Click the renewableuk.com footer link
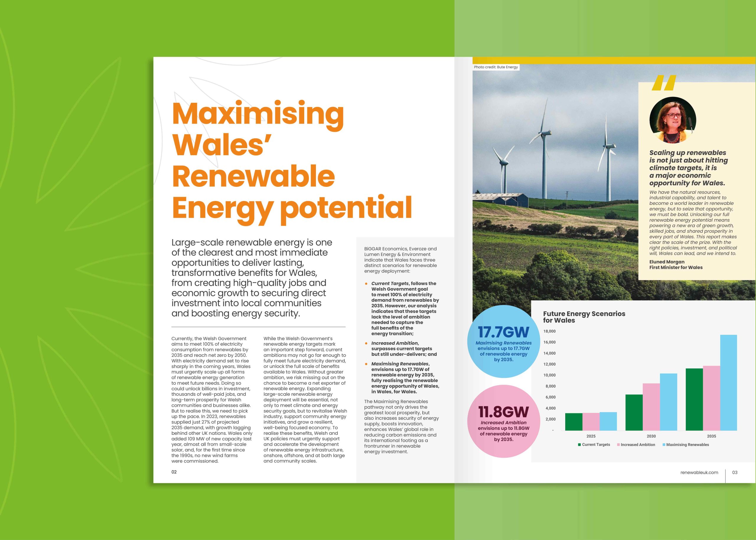Screen dimensions: 756x540 tap(699, 472)
